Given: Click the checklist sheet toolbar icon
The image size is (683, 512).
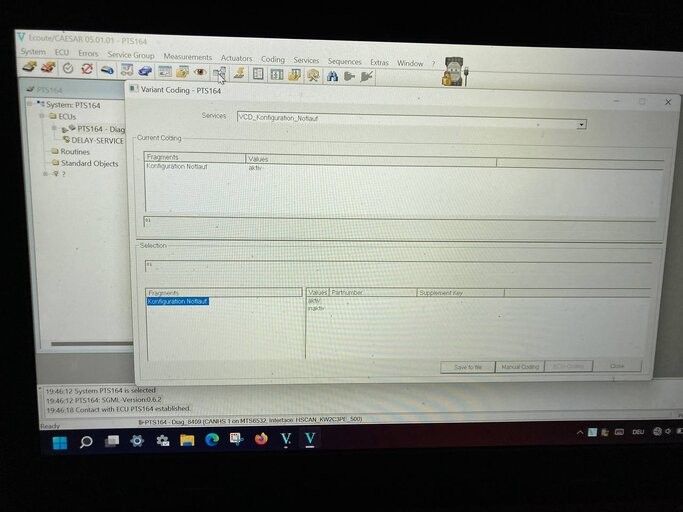Looking at the screenshot, I should [x=258, y=74].
